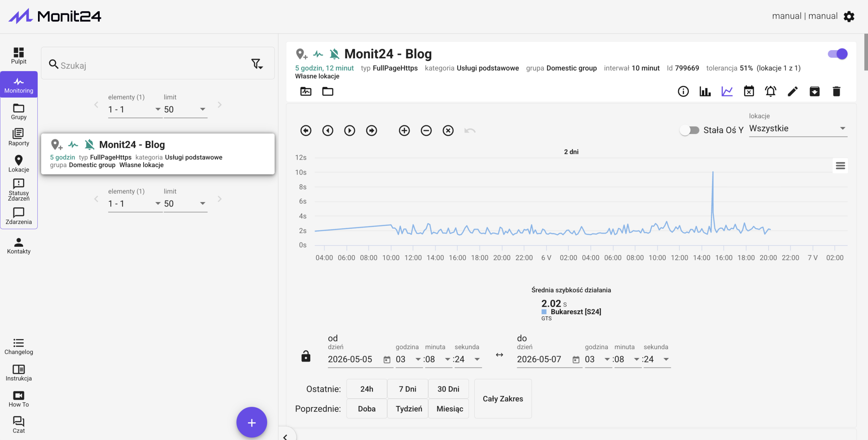Go to Raporty in sidebar

click(x=19, y=137)
